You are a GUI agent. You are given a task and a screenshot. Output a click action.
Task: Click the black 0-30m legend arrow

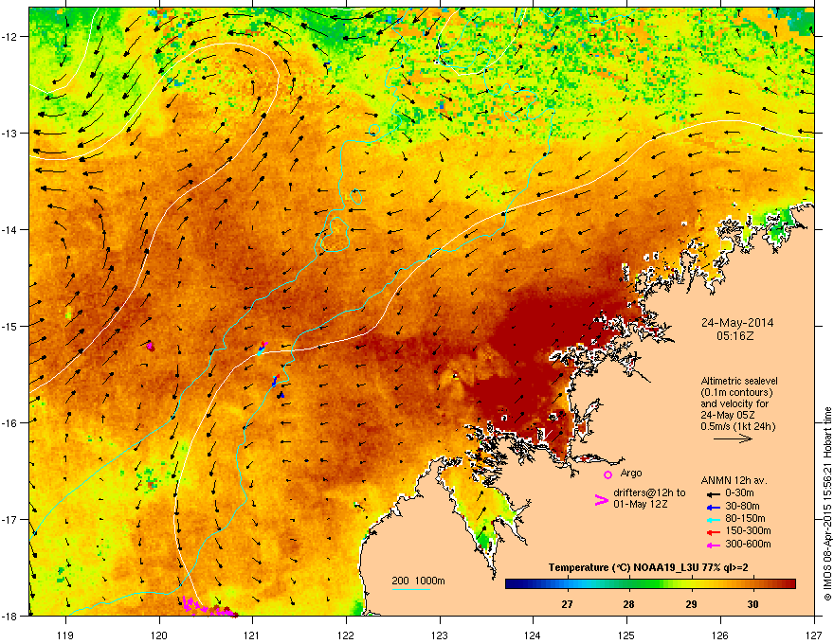714,493
